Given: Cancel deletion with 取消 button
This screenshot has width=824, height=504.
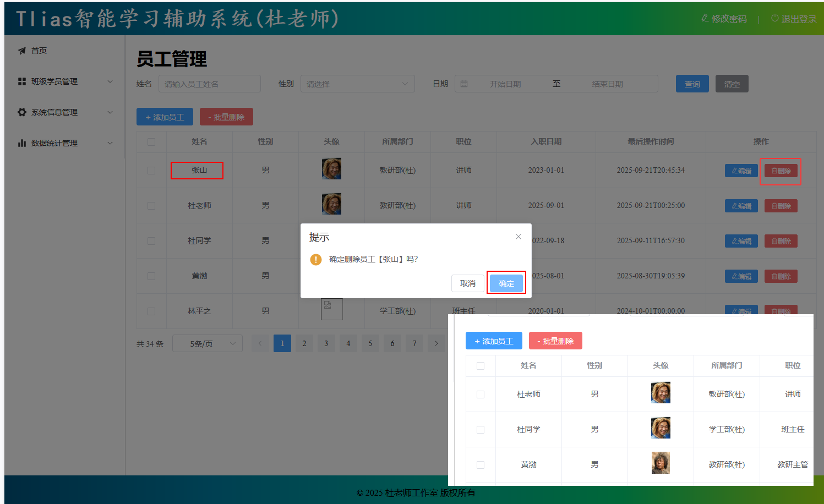Looking at the screenshot, I should click(468, 283).
